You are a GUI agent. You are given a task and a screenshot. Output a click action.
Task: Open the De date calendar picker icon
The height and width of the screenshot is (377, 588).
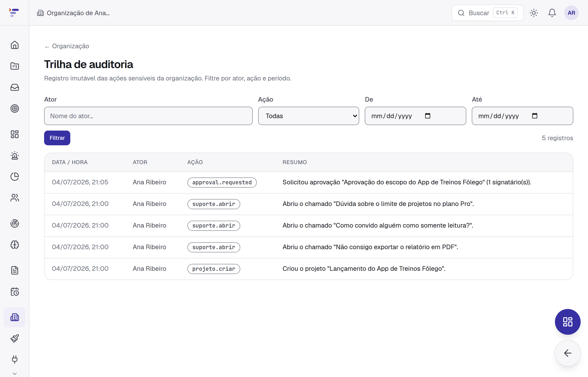coord(427,116)
